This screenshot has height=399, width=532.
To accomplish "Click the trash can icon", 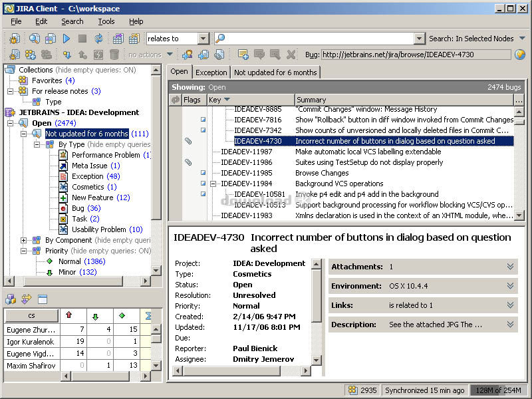I will [x=114, y=55].
